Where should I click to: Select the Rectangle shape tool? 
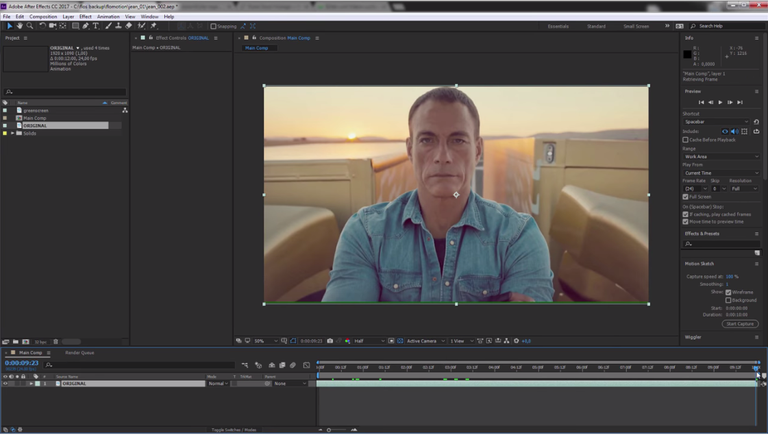[75, 26]
